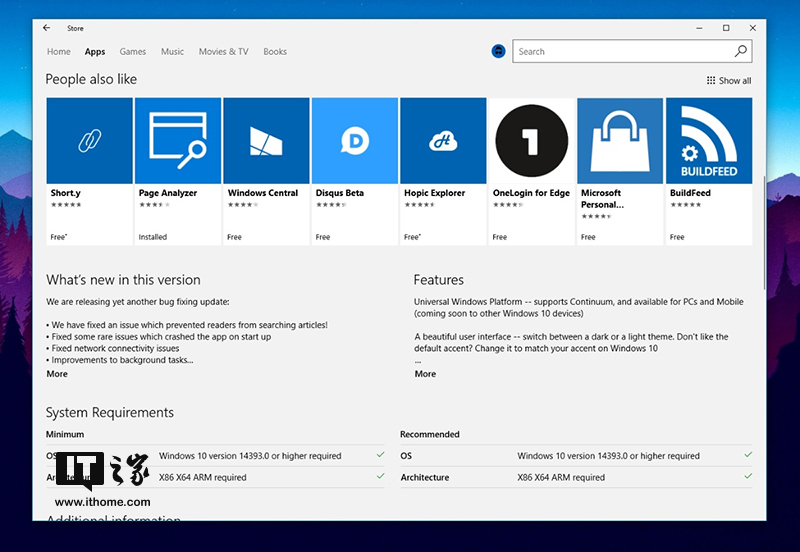
Task: Click the Microsoft Personal... title
Action: (603, 198)
